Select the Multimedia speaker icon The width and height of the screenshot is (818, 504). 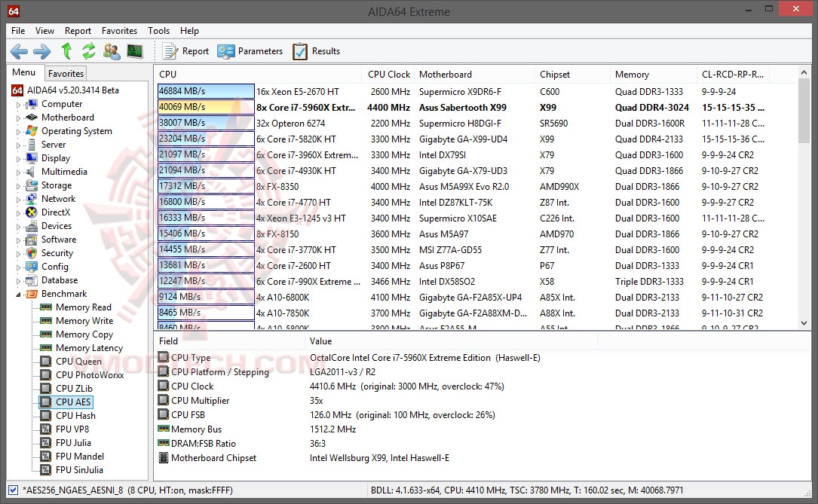(x=32, y=172)
